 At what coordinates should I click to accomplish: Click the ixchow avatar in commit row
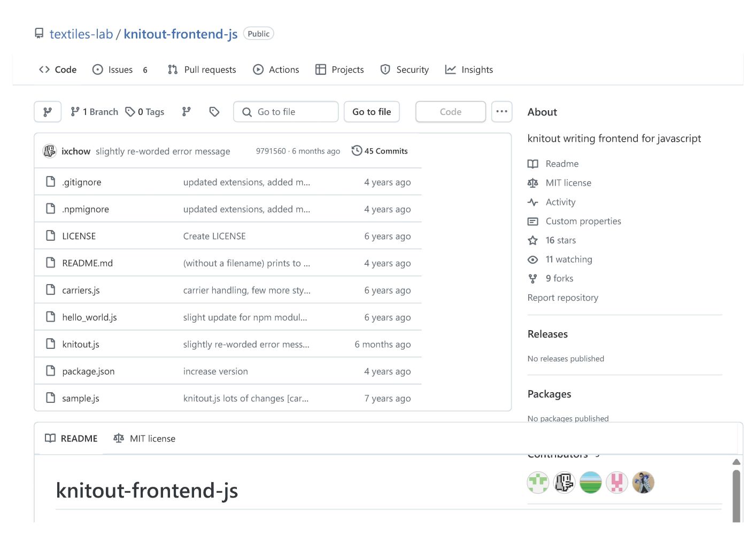(x=50, y=151)
